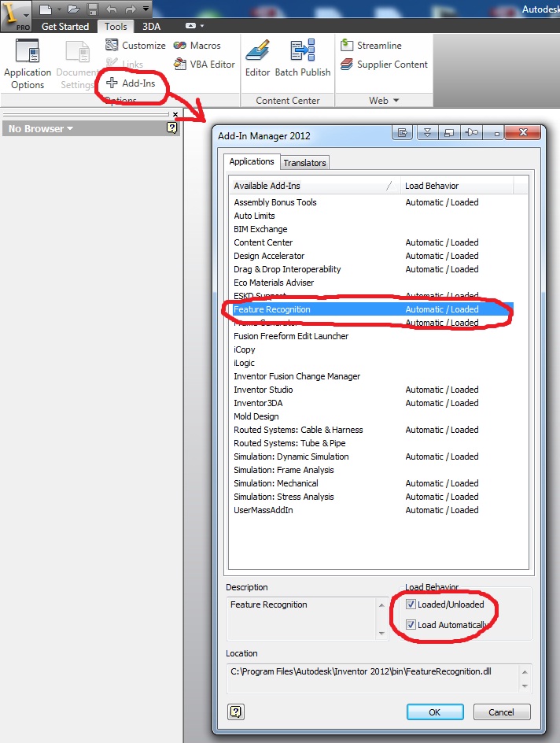Open the Content Center Editor
The height and width of the screenshot is (743, 560).
[x=257, y=57]
